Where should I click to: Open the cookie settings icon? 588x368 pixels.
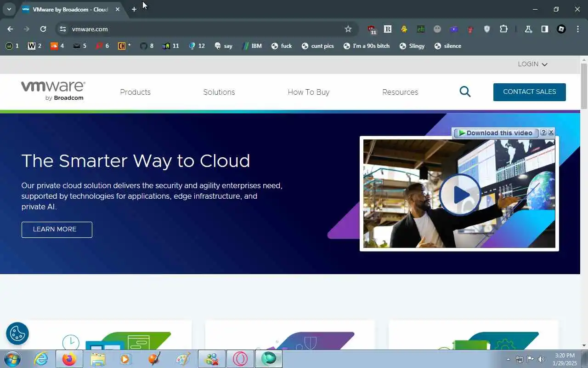[17, 333]
